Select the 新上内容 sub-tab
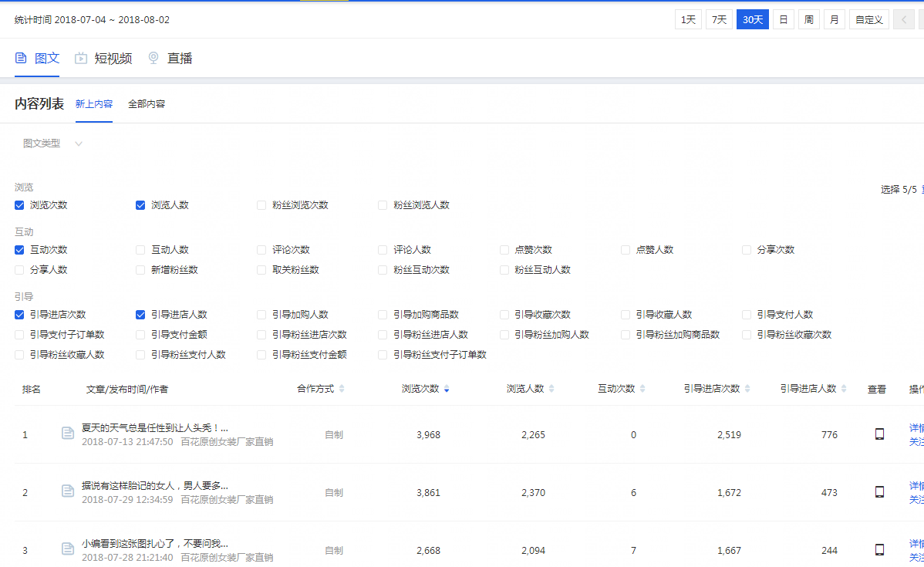The height and width of the screenshot is (567, 924). [93, 103]
